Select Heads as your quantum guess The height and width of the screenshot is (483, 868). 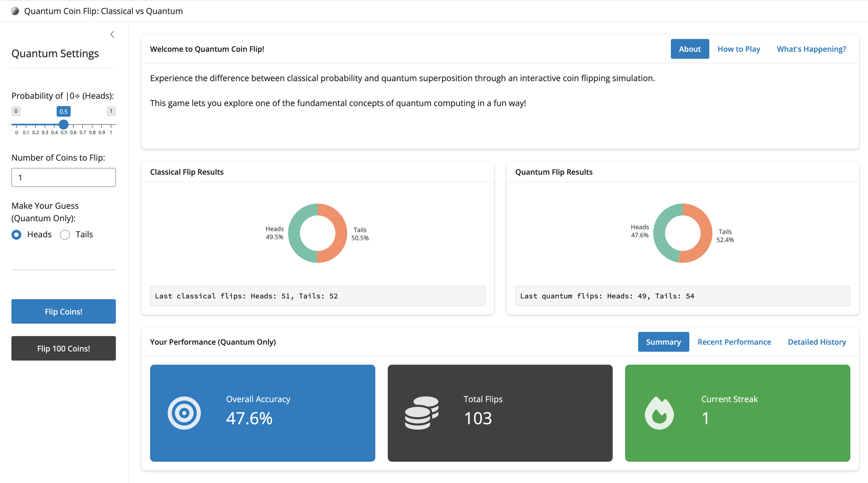(16, 235)
